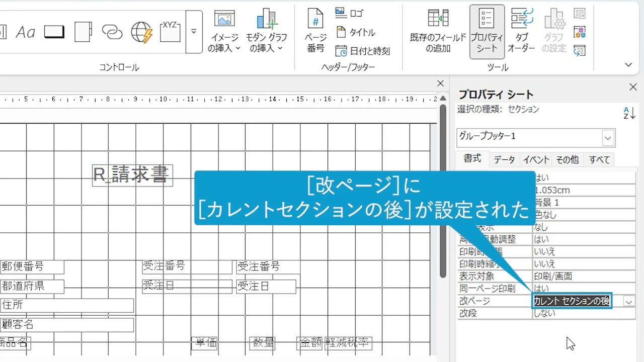
Task: Open the モダン グラフの挿入 dropdown
Action: pos(267,31)
